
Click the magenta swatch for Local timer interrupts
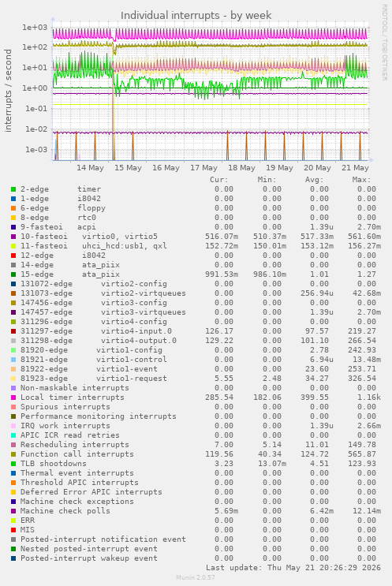[13, 398]
